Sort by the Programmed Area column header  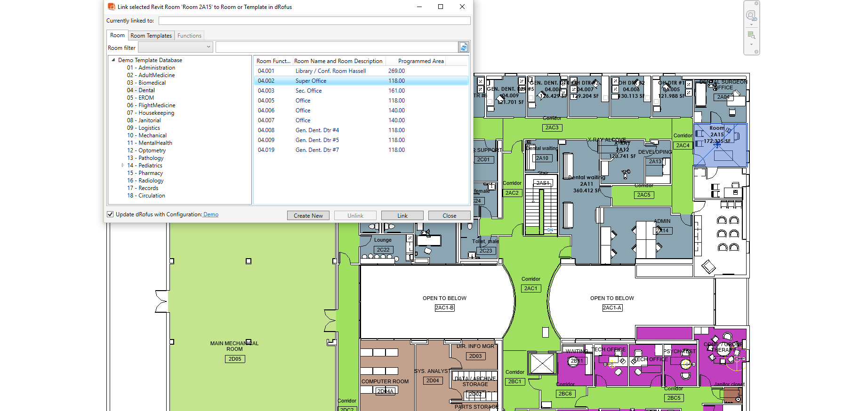(415, 61)
